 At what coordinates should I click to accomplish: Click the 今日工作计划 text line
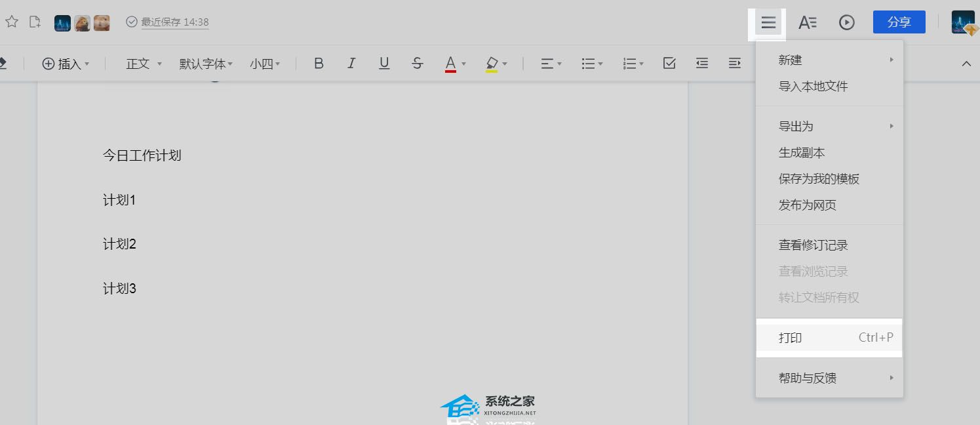(142, 155)
